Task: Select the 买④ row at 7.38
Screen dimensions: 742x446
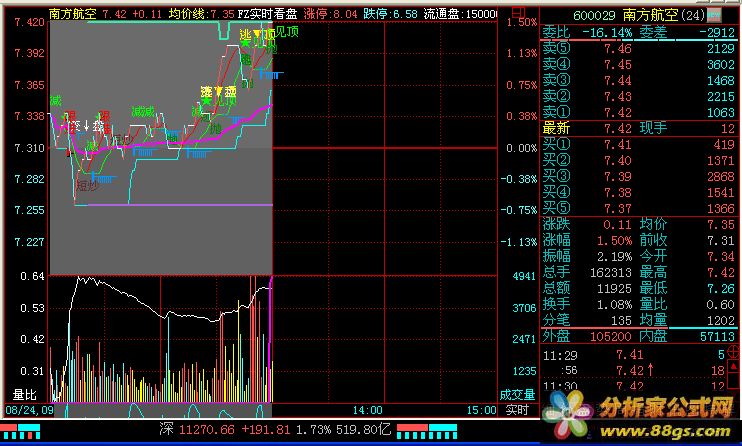Action: click(x=638, y=193)
